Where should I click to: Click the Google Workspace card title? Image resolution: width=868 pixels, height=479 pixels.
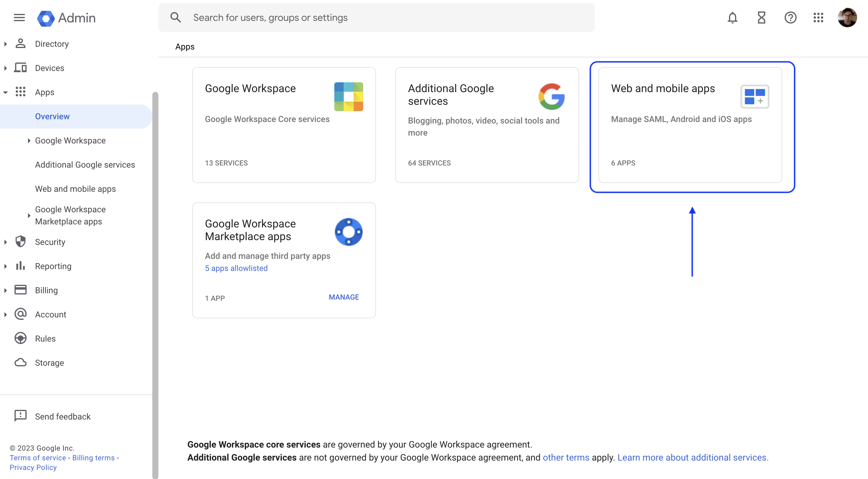coord(250,88)
